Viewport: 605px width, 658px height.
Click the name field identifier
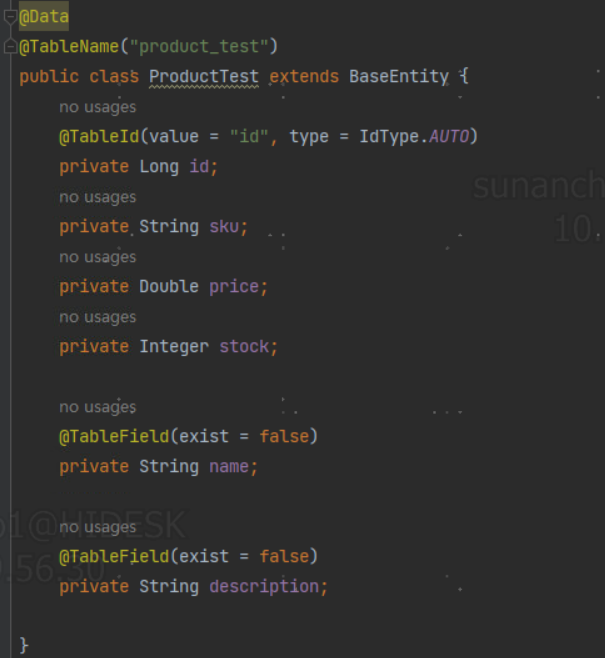[x=229, y=467]
